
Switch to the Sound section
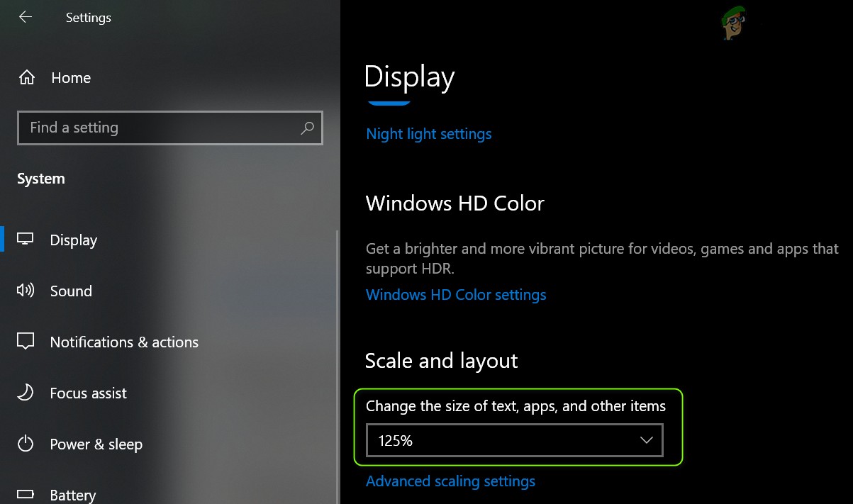coord(71,291)
